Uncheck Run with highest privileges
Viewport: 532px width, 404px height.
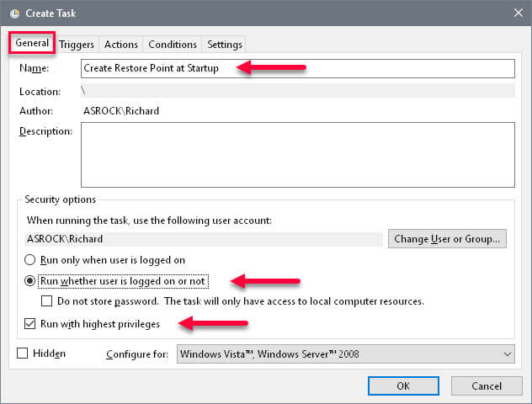point(29,323)
